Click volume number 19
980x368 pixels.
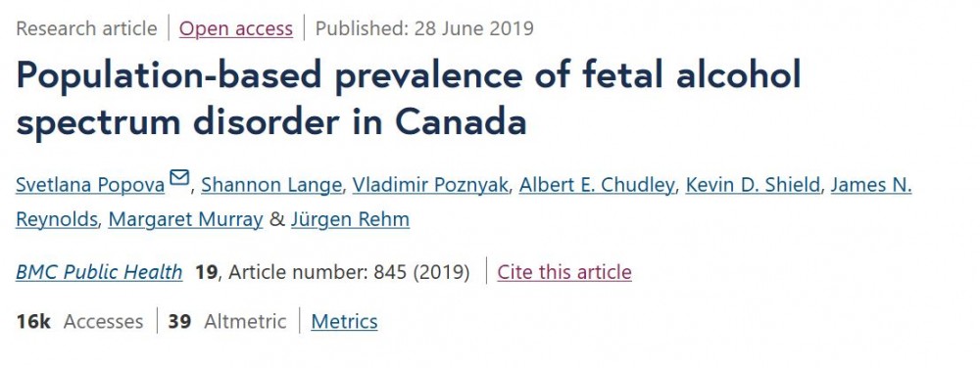(x=206, y=272)
